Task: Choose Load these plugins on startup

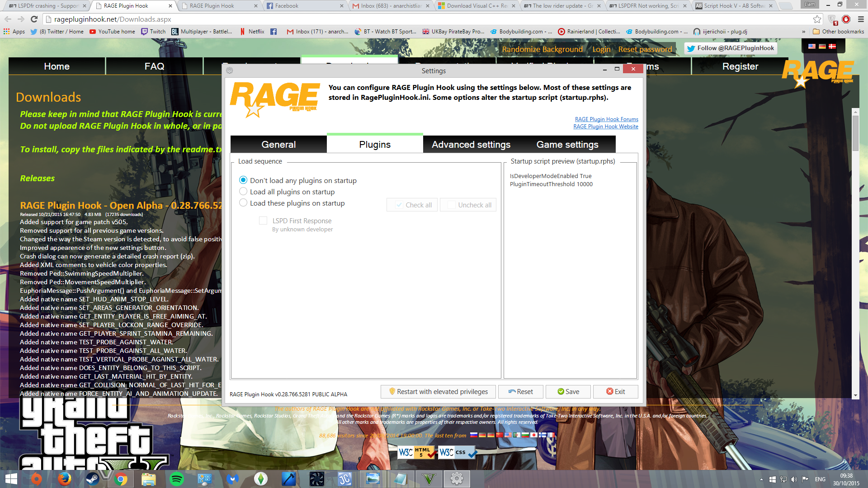Action: pos(243,203)
